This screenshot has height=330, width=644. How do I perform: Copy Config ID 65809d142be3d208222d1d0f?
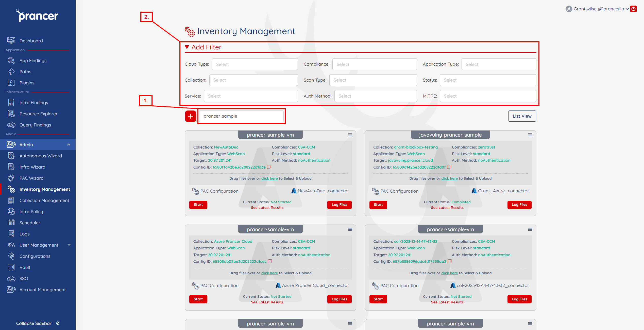click(449, 167)
